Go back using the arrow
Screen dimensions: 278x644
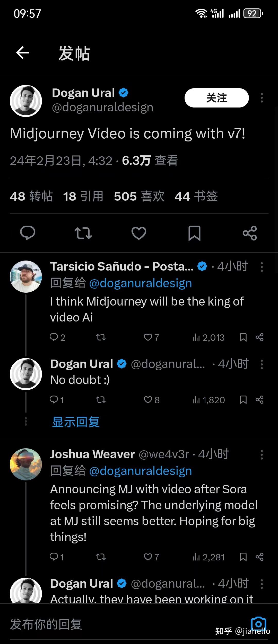[x=22, y=53]
